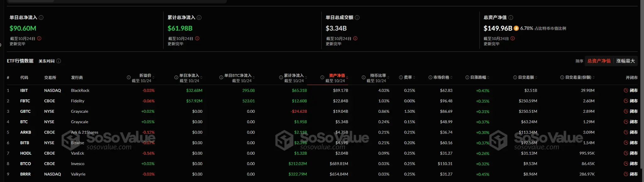
Task: Click info icon beside 日涨跌幅 header
Action: [467, 77]
